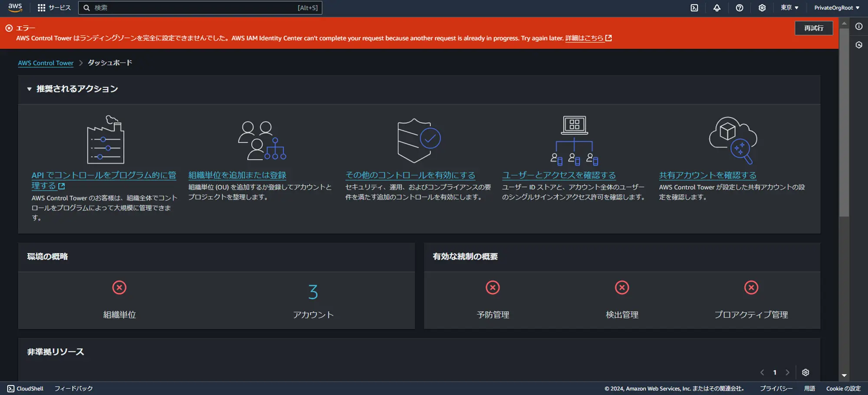Click the error circle-x icon in banner

9,28
